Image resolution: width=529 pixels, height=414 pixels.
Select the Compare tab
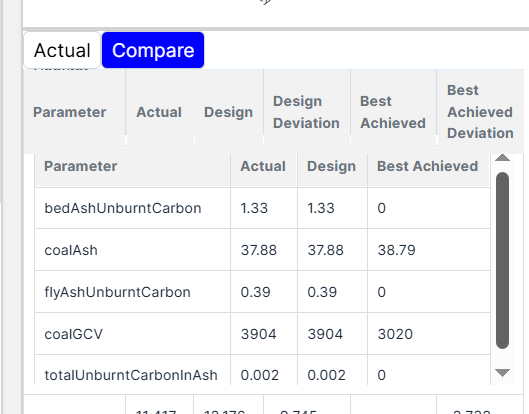(153, 50)
